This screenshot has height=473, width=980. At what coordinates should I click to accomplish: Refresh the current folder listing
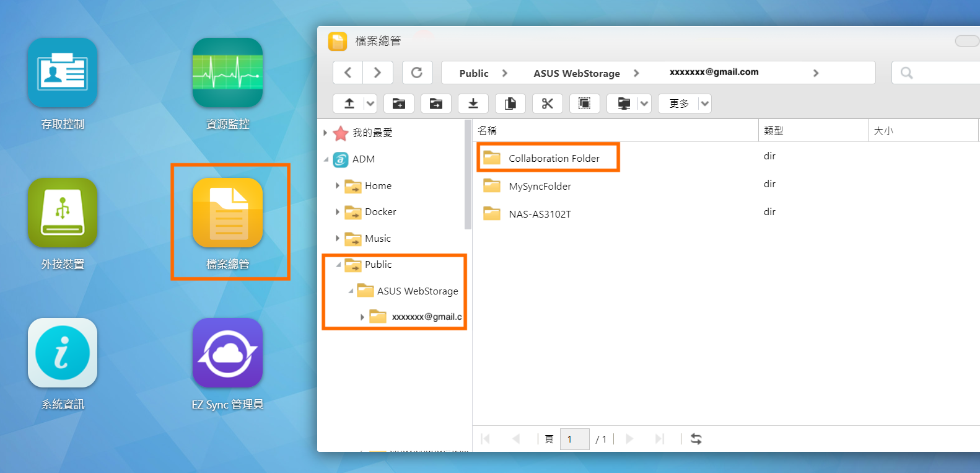coord(417,73)
